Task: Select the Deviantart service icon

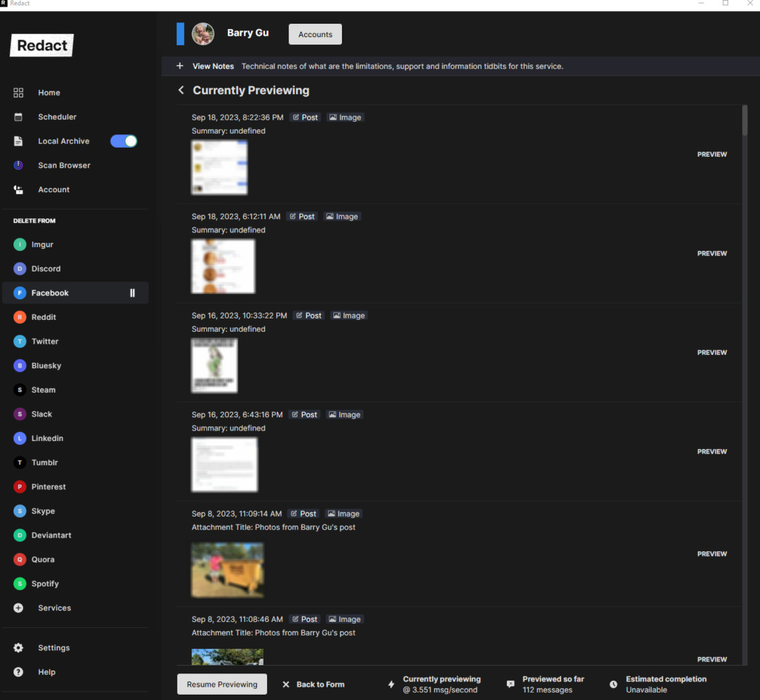Action: coord(20,535)
